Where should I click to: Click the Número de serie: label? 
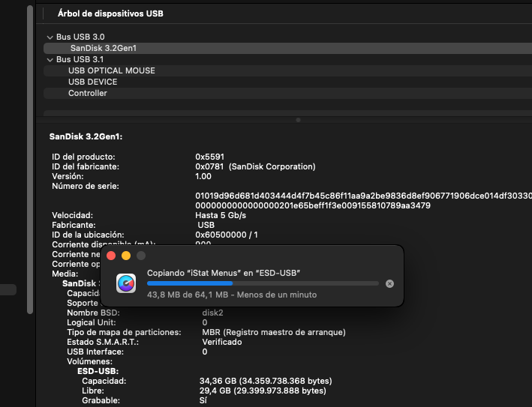86,187
